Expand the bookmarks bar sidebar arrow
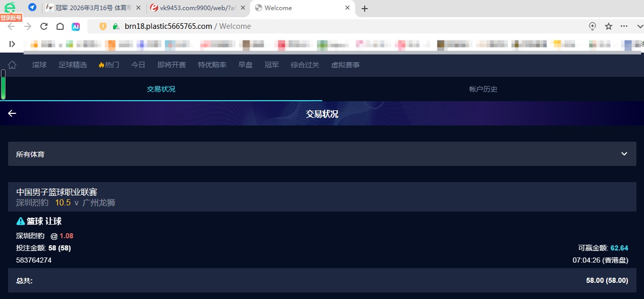Image resolution: width=644 pixels, height=299 pixels. 12,44
